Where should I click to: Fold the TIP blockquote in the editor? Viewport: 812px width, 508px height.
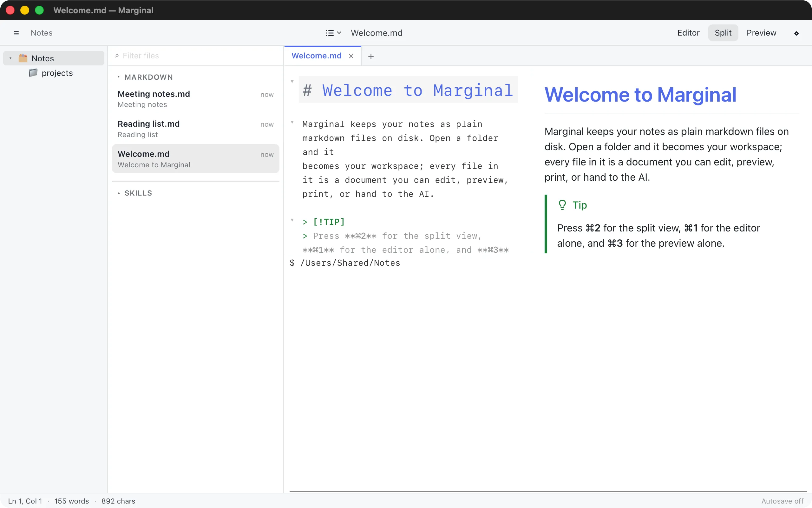tap(292, 220)
